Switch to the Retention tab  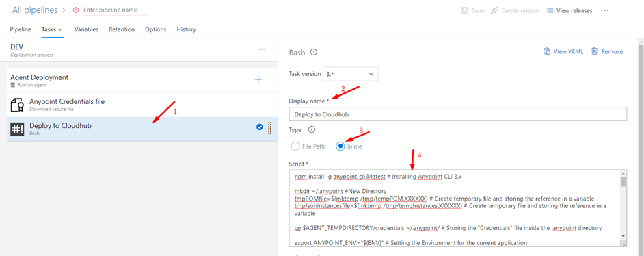click(x=122, y=29)
